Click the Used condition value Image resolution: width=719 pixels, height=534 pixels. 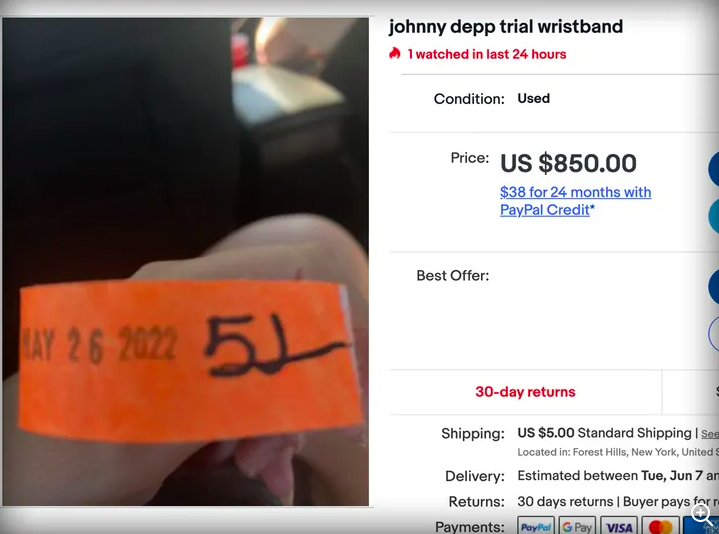[x=534, y=98]
